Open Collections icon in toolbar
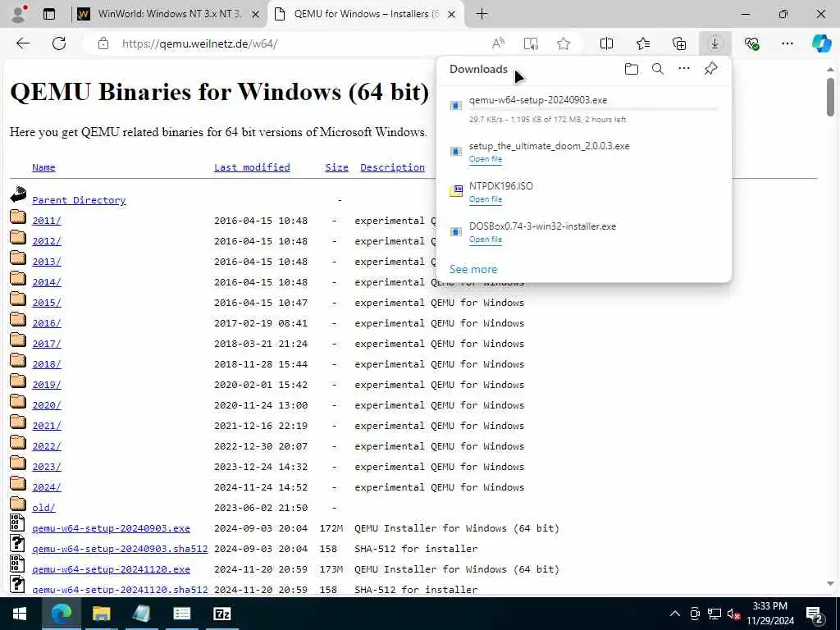The width and height of the screenshot is (840, 630). coord(679,43)
